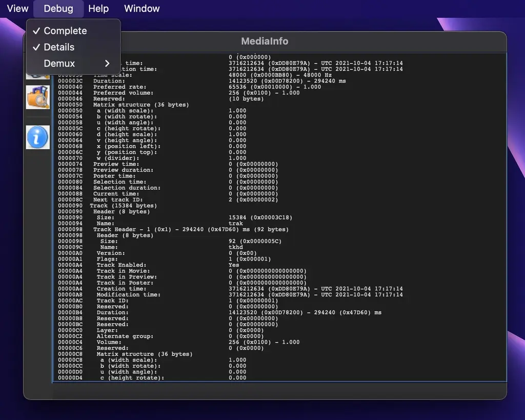Open the View menu
The height and width of the screenshot is (420, 525).
click(17, 9)
